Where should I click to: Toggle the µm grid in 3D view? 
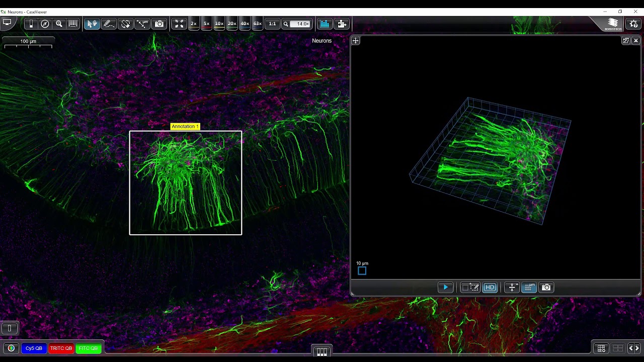click(529, 287)
